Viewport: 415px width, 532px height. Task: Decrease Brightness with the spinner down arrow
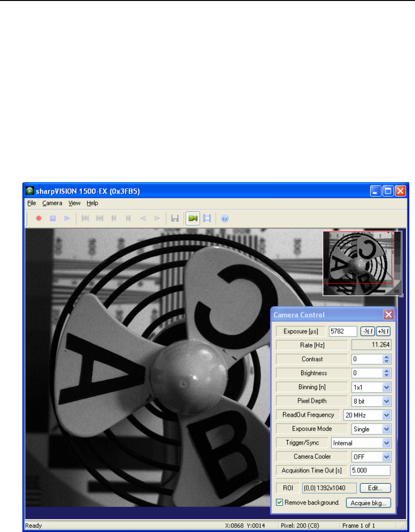[386, 376]
